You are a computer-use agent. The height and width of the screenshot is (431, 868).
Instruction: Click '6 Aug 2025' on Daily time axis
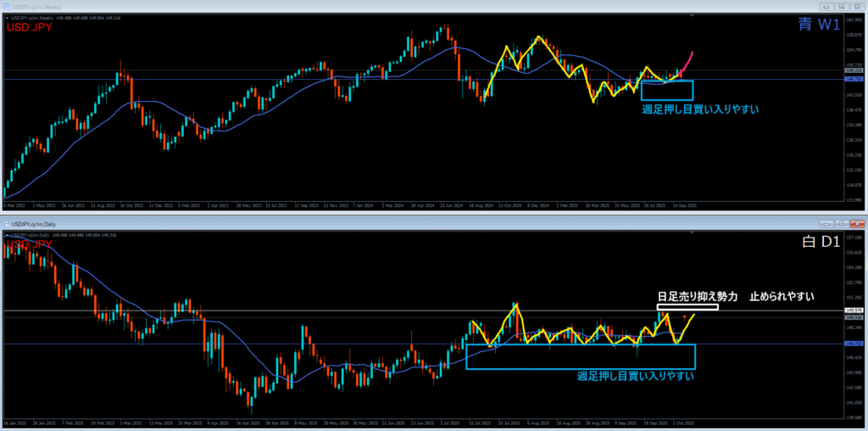(x=538, y=423)
